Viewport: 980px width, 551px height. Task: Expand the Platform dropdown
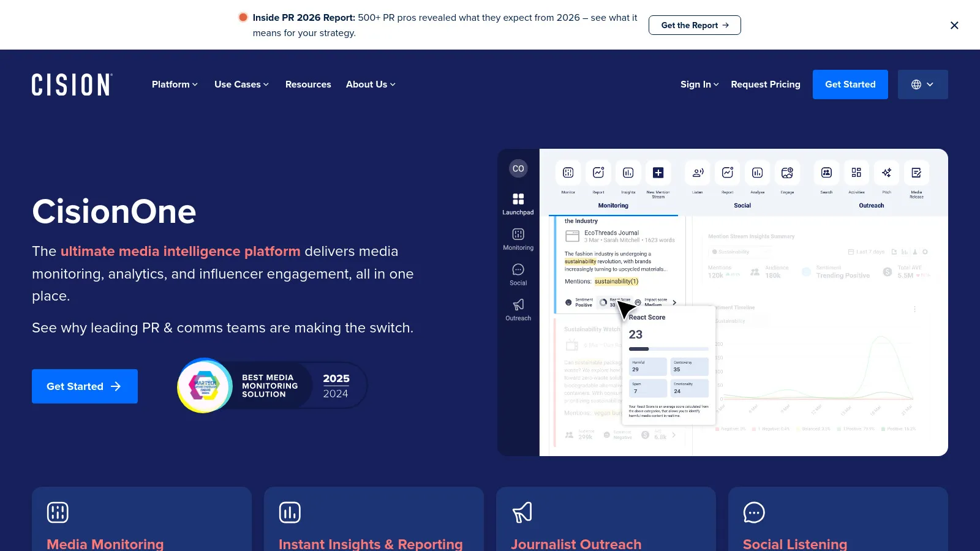(174, 84)
